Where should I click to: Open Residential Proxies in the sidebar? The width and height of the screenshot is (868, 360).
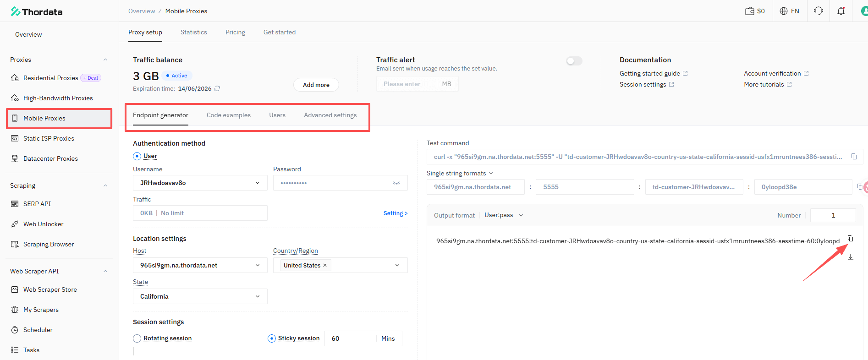(x=50, y=78)
